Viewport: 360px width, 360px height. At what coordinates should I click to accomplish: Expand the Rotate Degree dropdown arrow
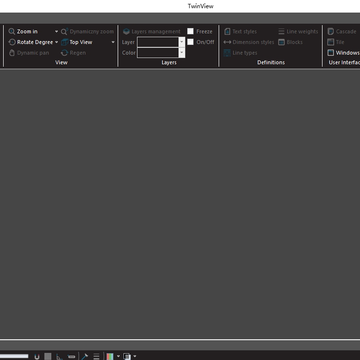click(56, 42)
